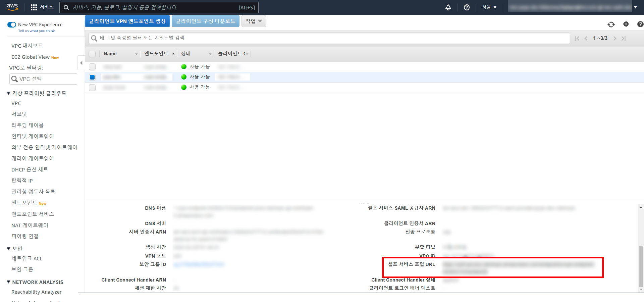Click the AWS logo home icon
The width and height of the screenshot is (644, 302).
click(x=12, y=7)
